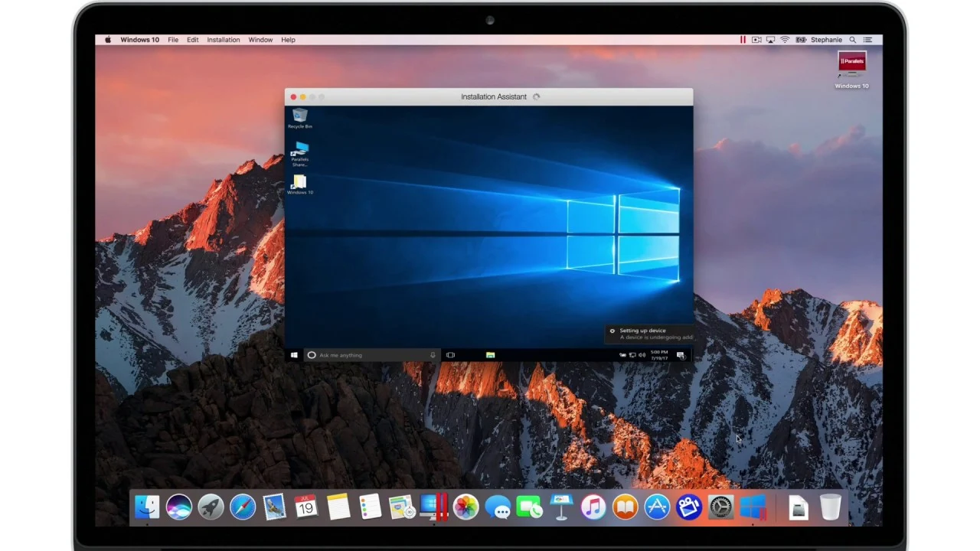The image size is (980, 551).
Task: Open the Apple menu
Action: [108, 40]
